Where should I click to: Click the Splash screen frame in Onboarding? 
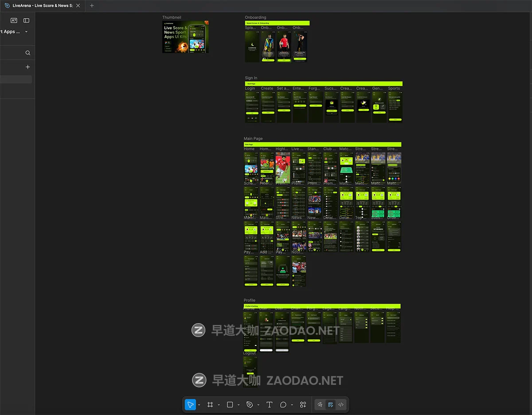[x=252, y=46]
